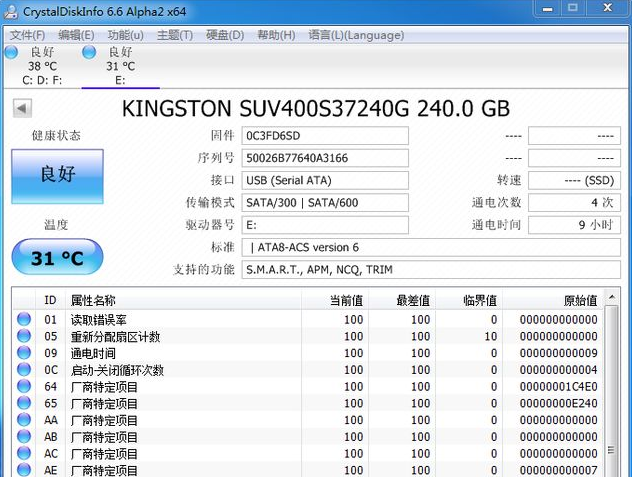The width and height of the screenshot is (632, 477).
Task: Click raw value 00000000E240
Action: click(558, 404)
